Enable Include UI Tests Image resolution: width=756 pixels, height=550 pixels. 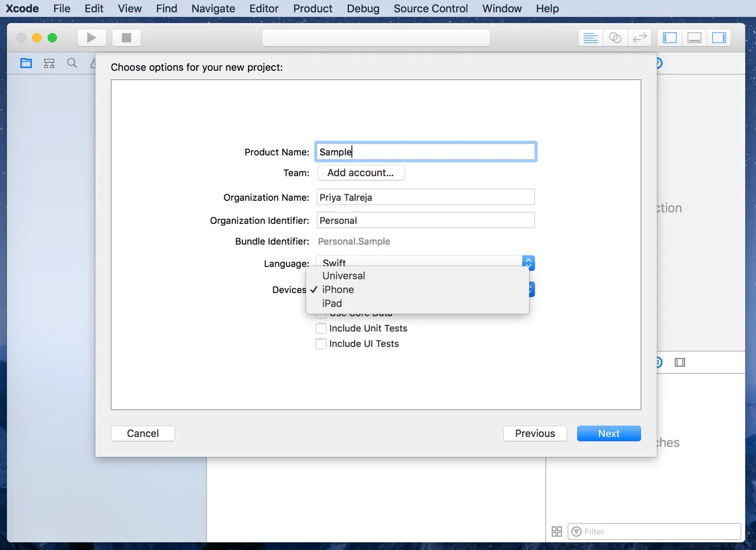[x=321, y=344]
